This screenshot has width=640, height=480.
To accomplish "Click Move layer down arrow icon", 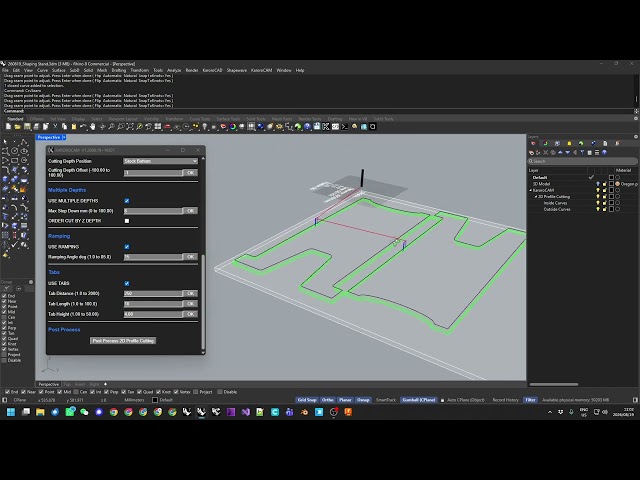I will point(568,152).
